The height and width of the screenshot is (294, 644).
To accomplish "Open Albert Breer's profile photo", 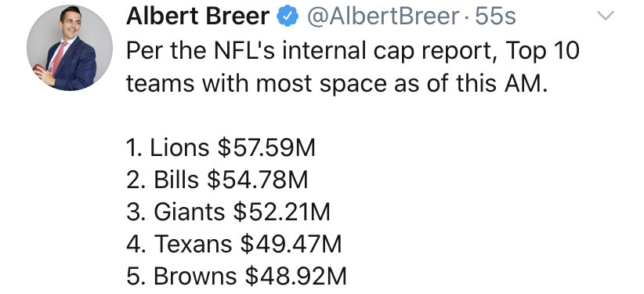I will coord(70,48).
